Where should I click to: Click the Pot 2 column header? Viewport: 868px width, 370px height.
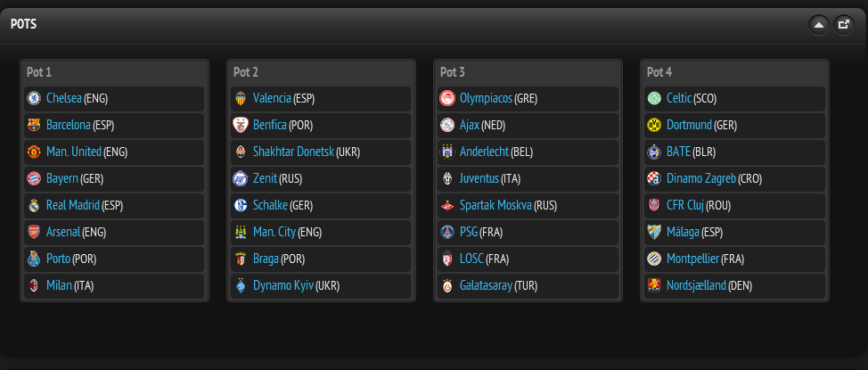point(246,72)
